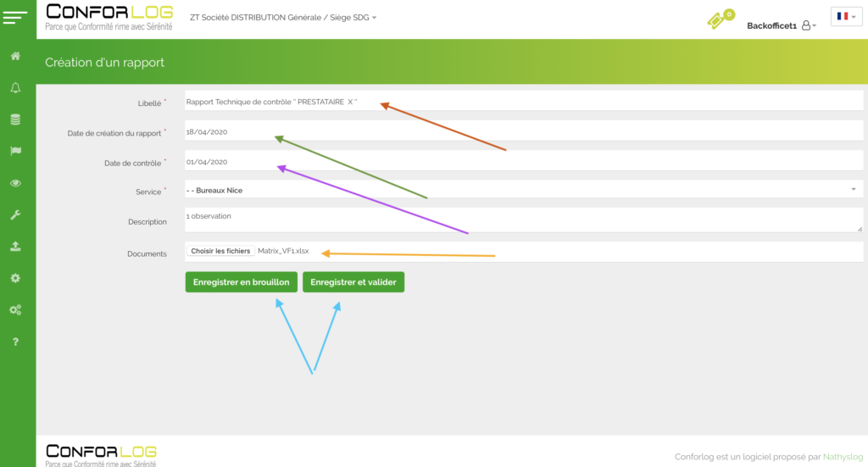Click the eye icon in sidebar
868x467 pixels.
(15, 183)
